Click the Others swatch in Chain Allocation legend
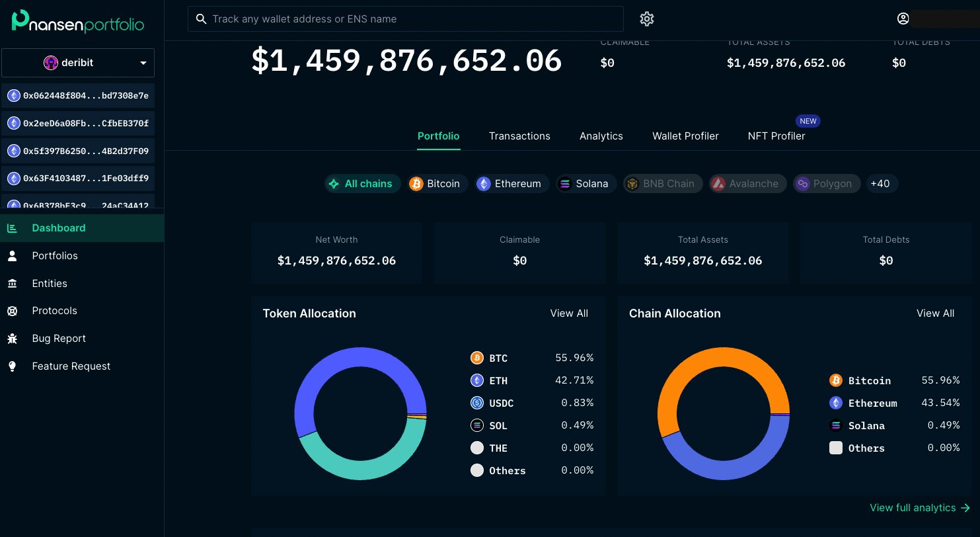This screenshot has height=537, width=980. pos(836,448)
